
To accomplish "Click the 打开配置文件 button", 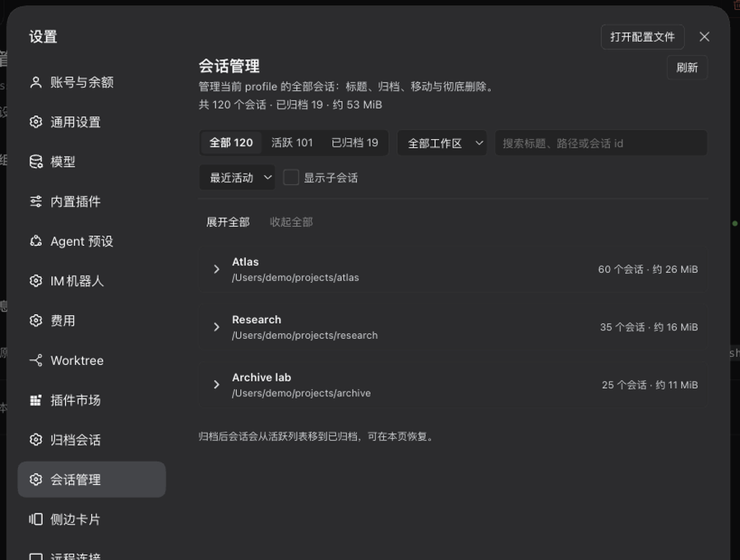I will click(642, 37).
